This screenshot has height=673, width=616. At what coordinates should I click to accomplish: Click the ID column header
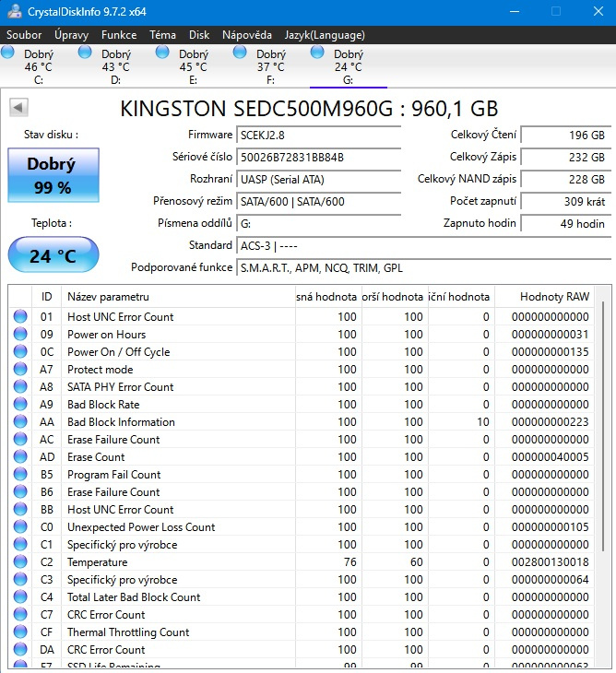tap(46, 297)
